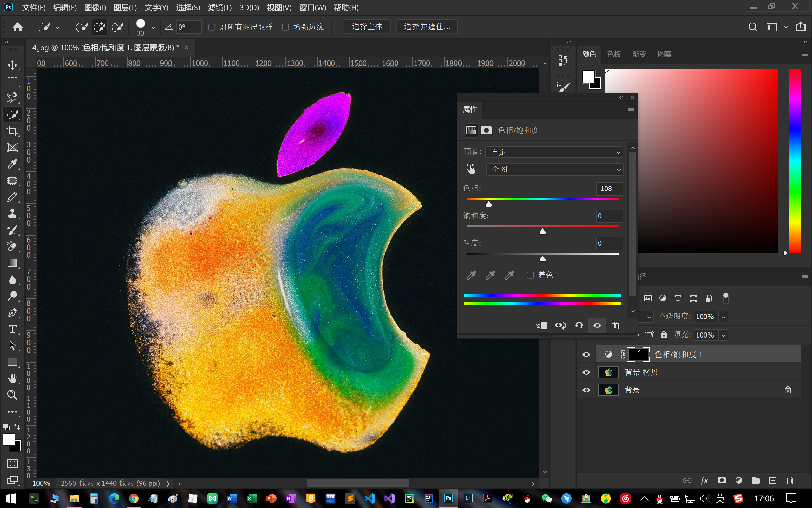Open the 滤镜(T) menu
The height and width of the screenshot is (508, 812).
220,7
